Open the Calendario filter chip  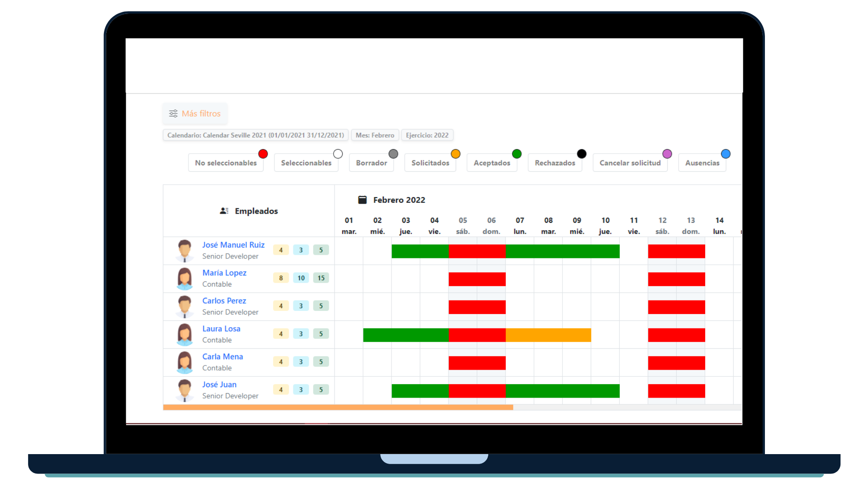click(x=255, y=135)
